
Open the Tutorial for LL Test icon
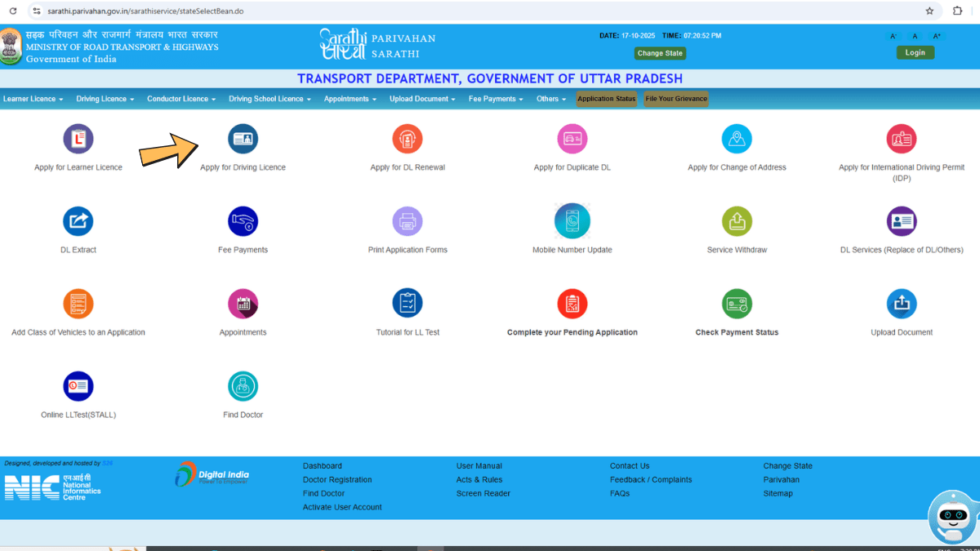coord(408,304)
